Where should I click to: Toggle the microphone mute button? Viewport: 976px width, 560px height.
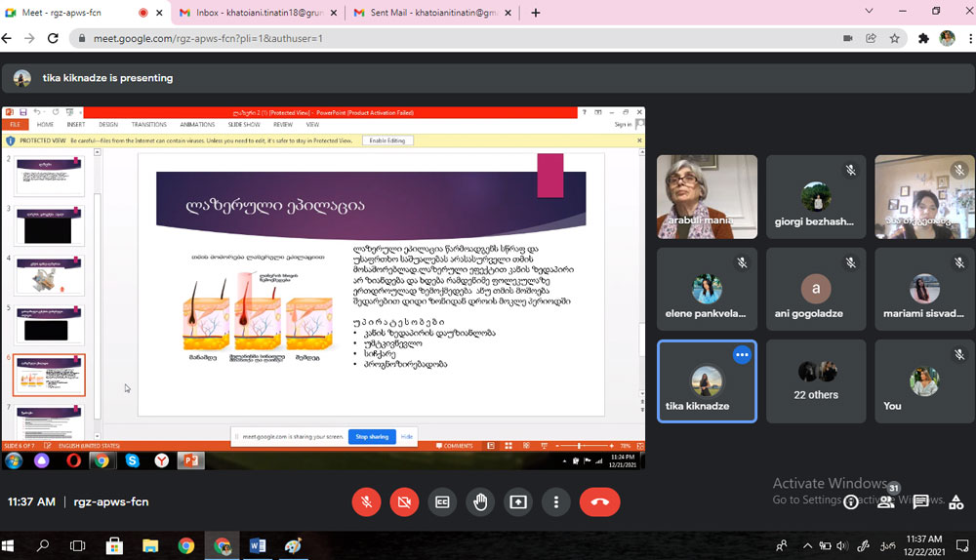[x=366, y=501]
